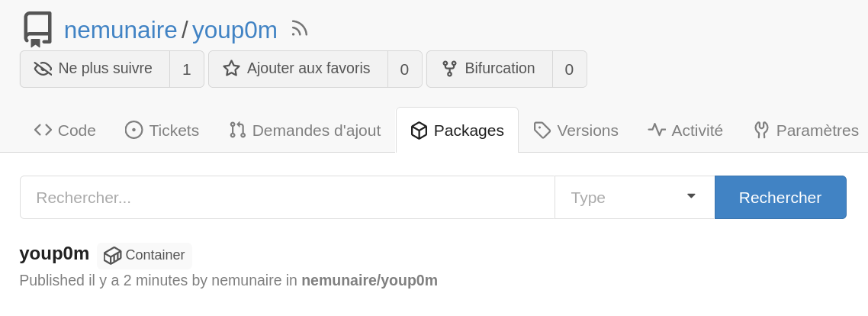This screenshot has width=868, height=316.
Task: Click the watchers count showing 1
Action: 186,69
